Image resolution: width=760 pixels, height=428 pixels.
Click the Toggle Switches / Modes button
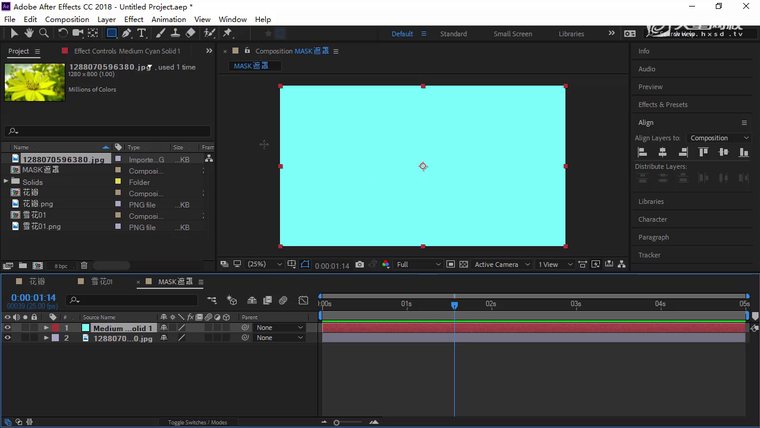[x=197, y=423]
